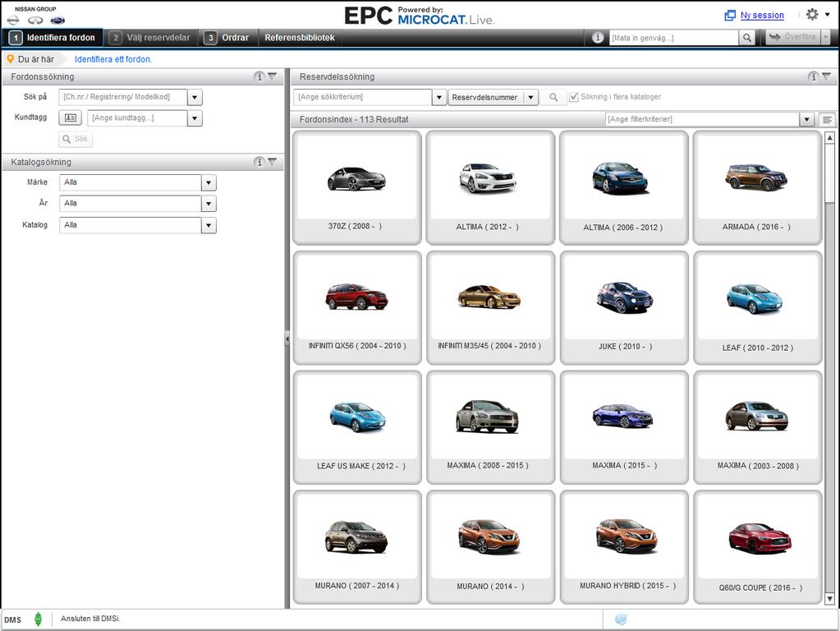The width and height of the screenshot is (840, 631).
Task: Click the Kundtagg card icon button
Action: pos(70,118)
